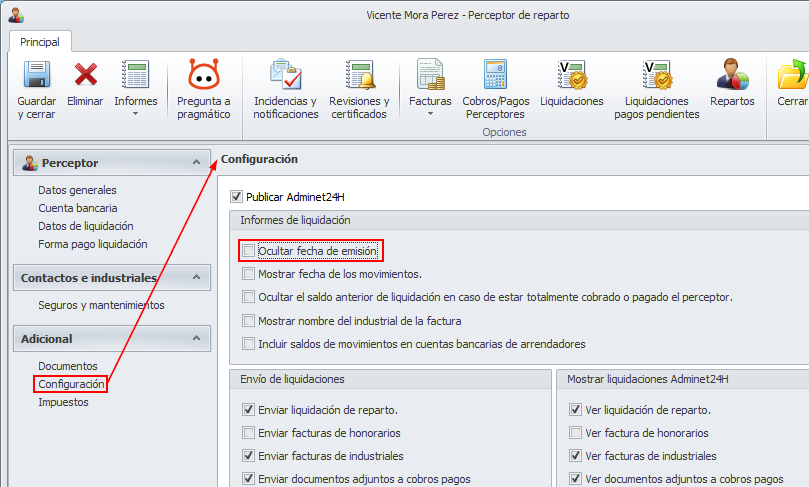The width and height of the screenshot is (809, 487).
Task: Uncheck Ver documentos adjuntos a cobros pagos
Action: 575,479
